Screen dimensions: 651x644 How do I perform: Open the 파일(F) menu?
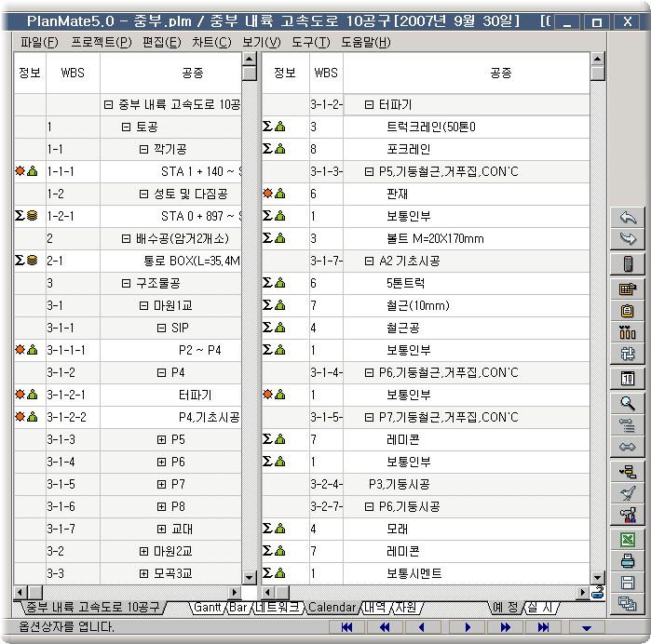38,42
